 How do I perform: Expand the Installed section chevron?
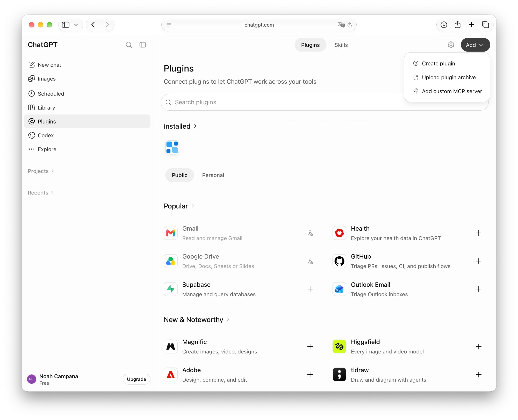(x=195, y=126)
